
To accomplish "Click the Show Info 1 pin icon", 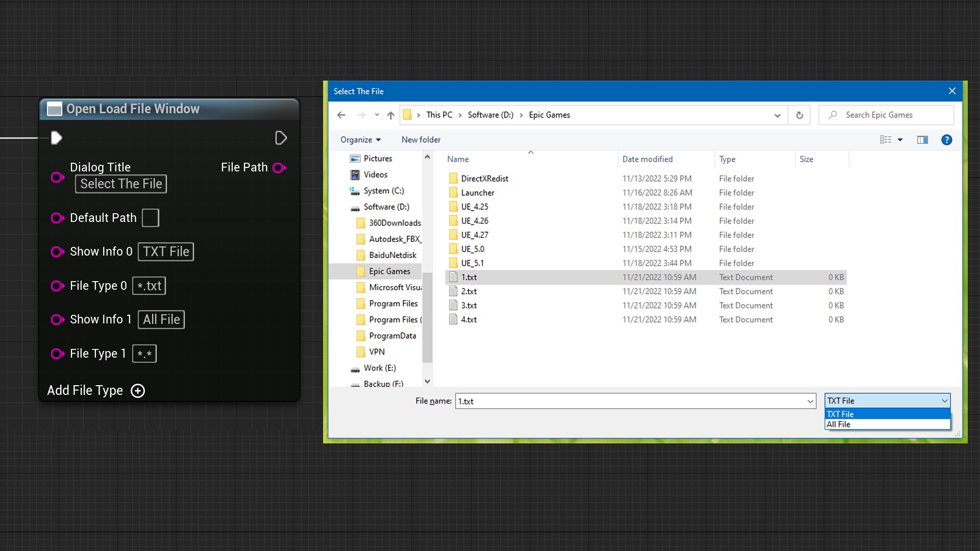I will pyautogui.click(x=57, y=319).
